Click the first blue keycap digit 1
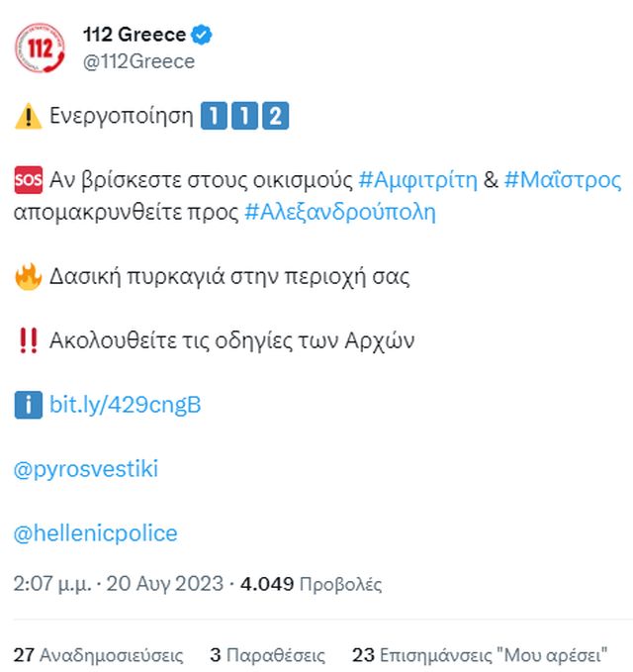The height and width of the screenshot is (672, 633). coord(212,117)
